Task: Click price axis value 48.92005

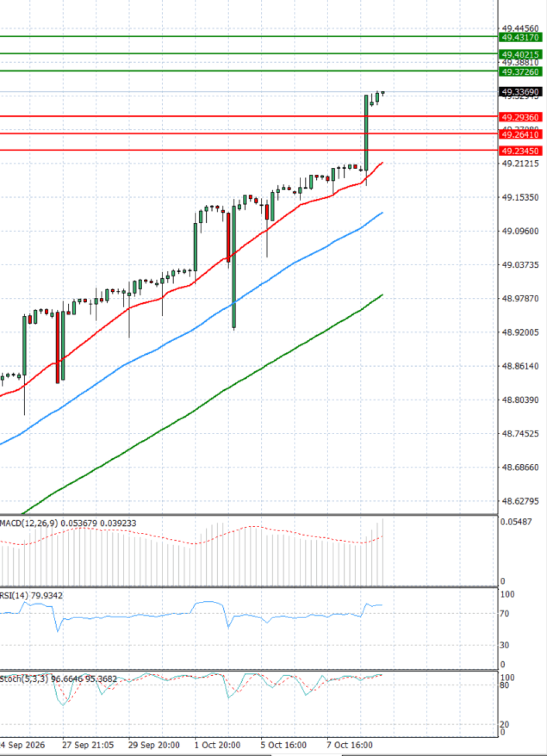Action: 520,332
